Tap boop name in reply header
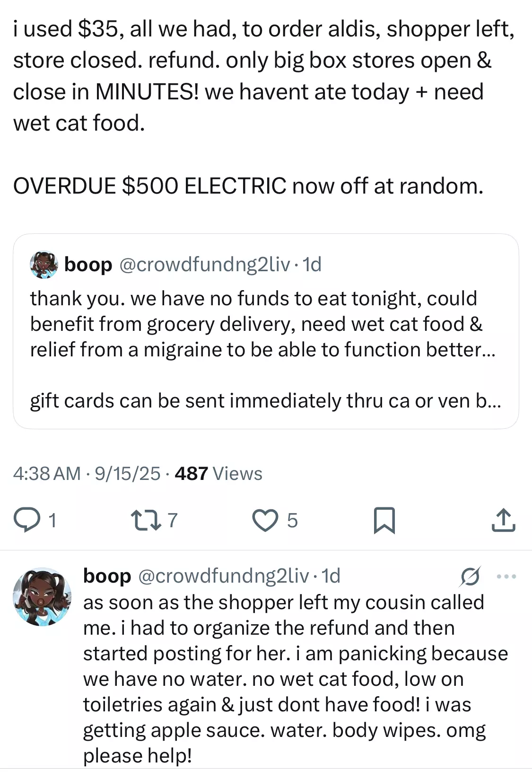This screenshot has height=780, width=532. pos(107,576)
